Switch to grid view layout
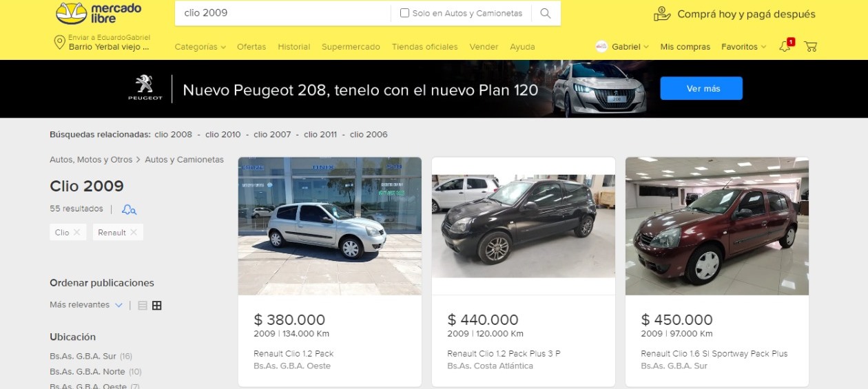 (157, 305)
